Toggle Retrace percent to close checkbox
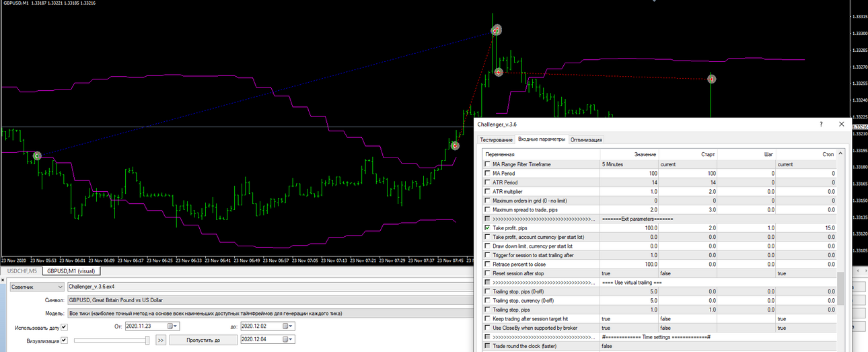 (487, 265)
